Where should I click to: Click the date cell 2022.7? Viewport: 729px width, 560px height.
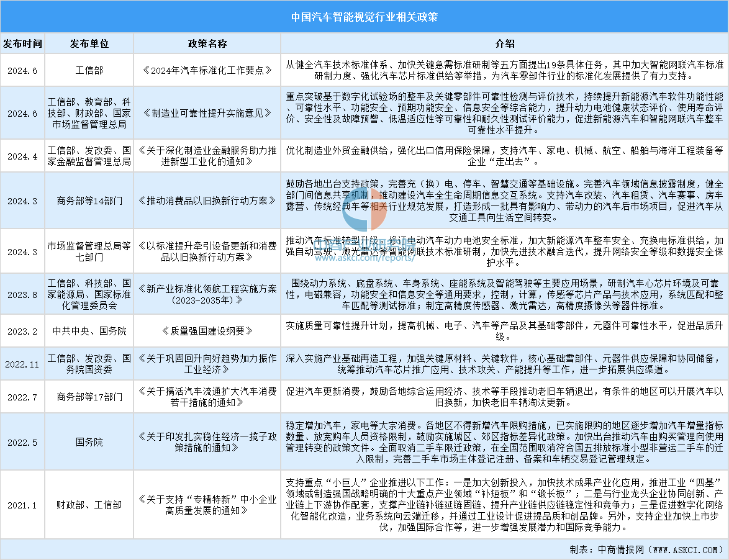[22, 397]
